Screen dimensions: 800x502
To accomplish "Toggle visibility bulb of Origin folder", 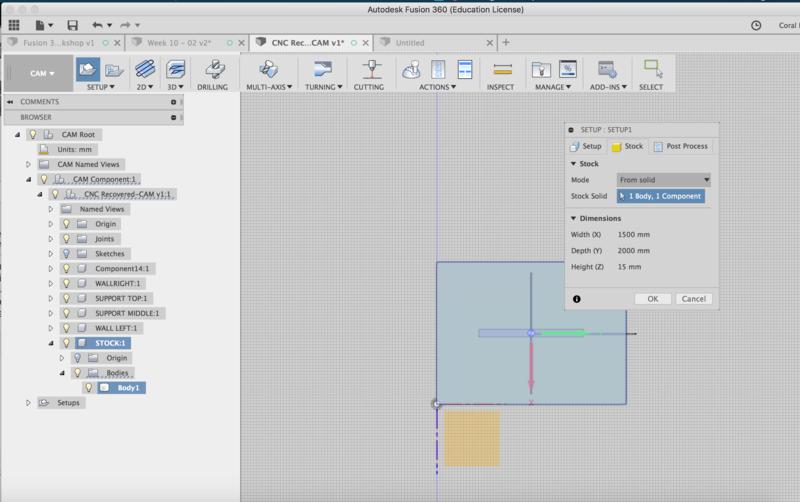I will 66,224.
